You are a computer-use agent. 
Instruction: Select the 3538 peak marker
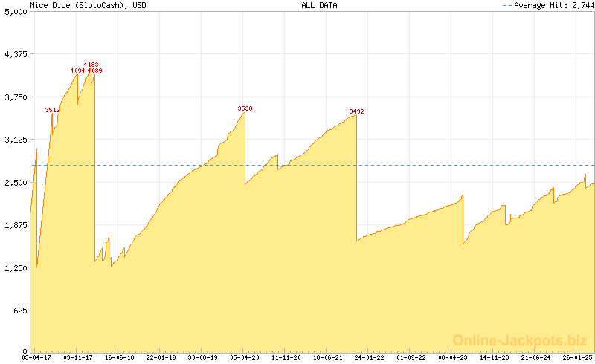pos(245,108)
